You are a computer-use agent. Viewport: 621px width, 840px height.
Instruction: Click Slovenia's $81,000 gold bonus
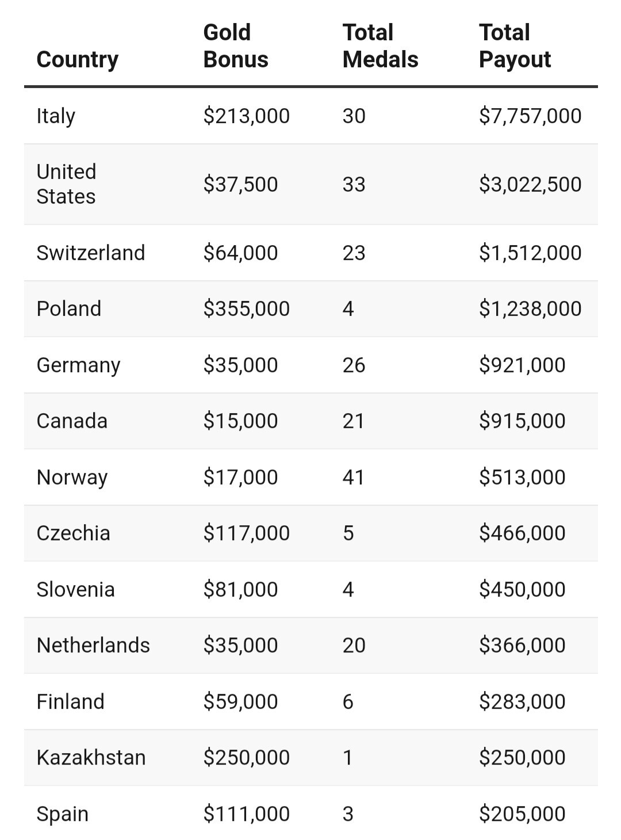(x=240, y=589)
